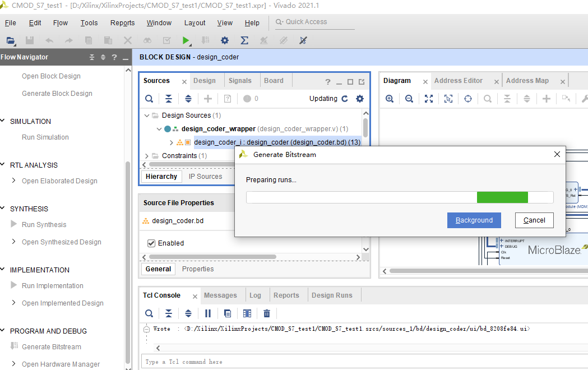Click Generate Block Design in Flow Navigator
The image size is (588, 370).
click(57, 94)
